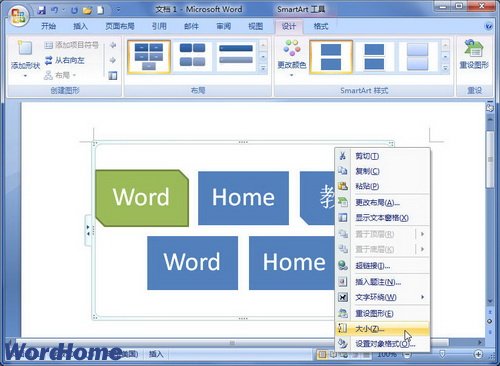Click the zoom in plus button
This screenshot has width=500, height=366.
pos(478,354)
